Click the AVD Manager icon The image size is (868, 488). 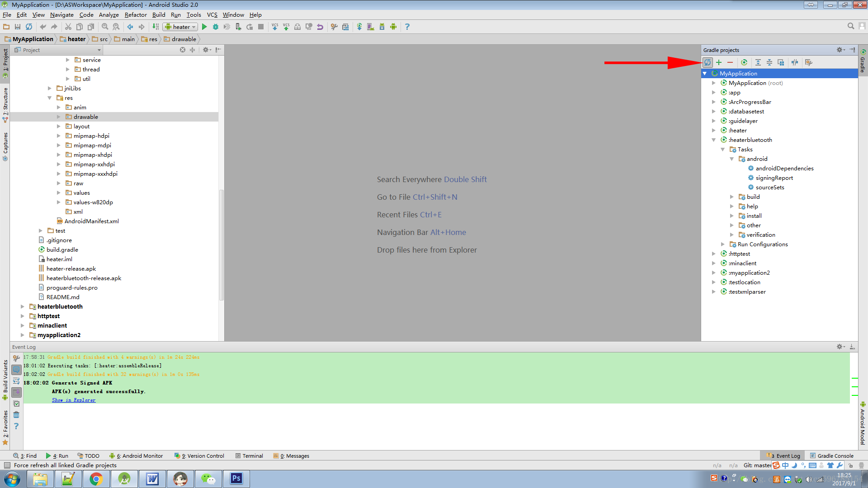tap(371, 27)
